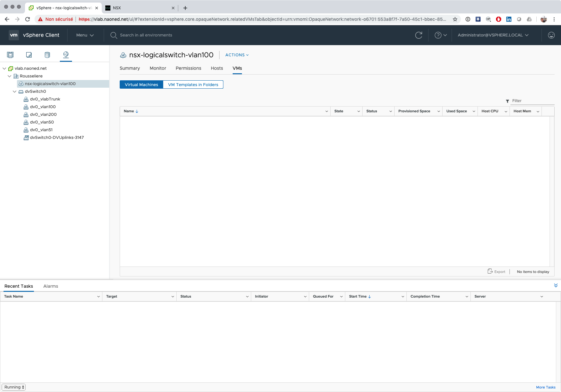
Task: Click the smiley feedback icon
Action: 551,35
